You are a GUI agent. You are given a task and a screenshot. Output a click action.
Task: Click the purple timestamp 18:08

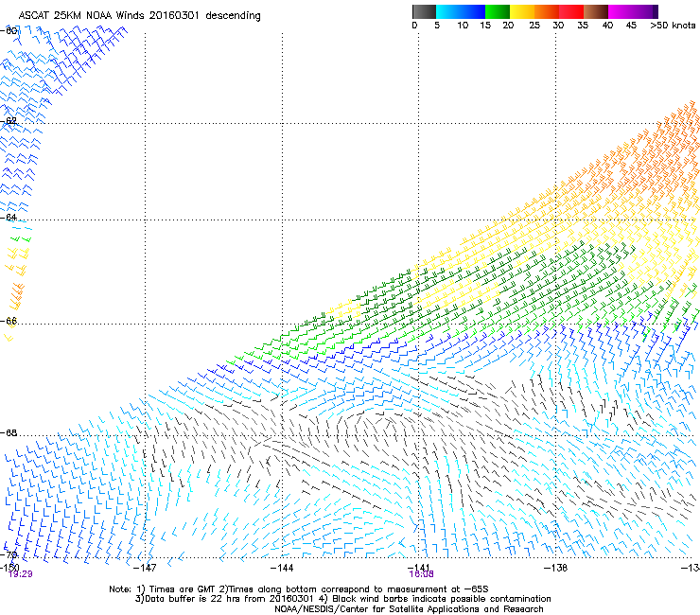point(422,574)
